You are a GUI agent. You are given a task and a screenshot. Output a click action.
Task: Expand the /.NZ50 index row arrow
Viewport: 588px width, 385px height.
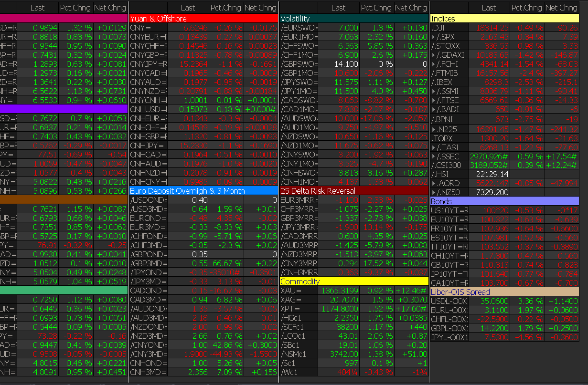click(433, 193)
